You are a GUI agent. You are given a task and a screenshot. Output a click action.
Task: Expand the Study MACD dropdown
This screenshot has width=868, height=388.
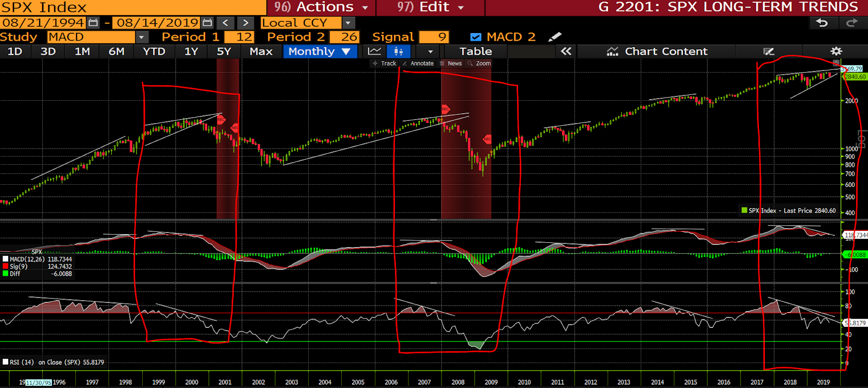(142, 37)
